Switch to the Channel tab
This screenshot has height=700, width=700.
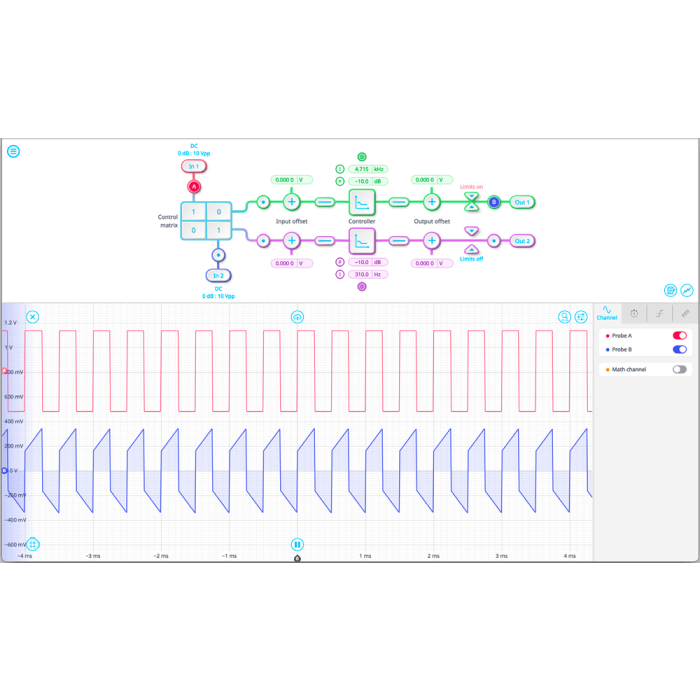pyautogui.click(x=607, y=313)
